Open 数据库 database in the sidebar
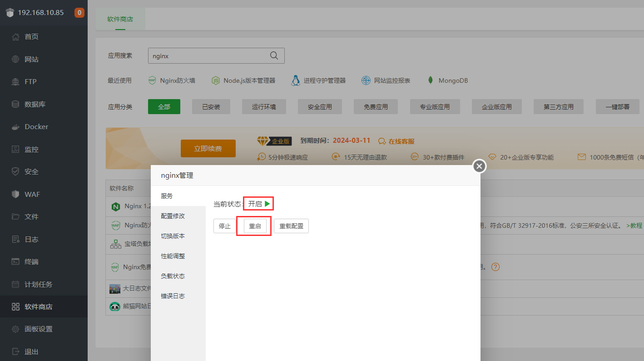This screenshot has width=644, height=361. (x=44, y=104)
